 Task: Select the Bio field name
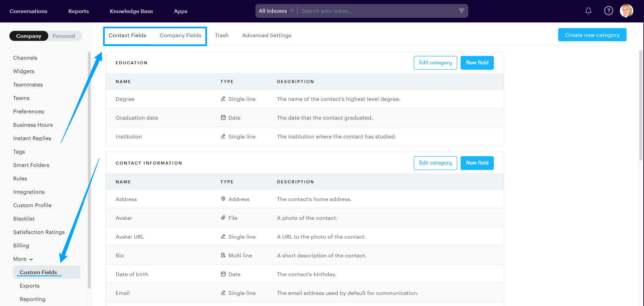[x=120, y=255]
